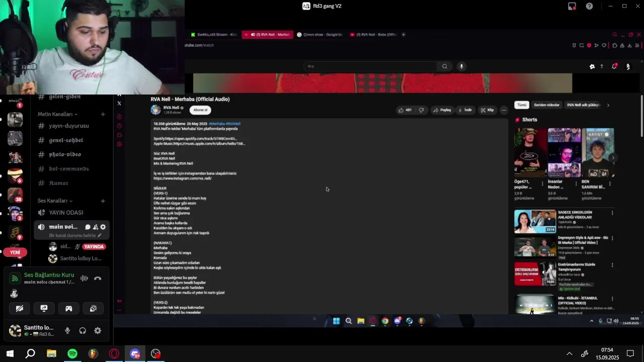The height and width of the screenshot is (362, 644).
Task: Open the music-note server icon
Action: click(x=15, y=233)
